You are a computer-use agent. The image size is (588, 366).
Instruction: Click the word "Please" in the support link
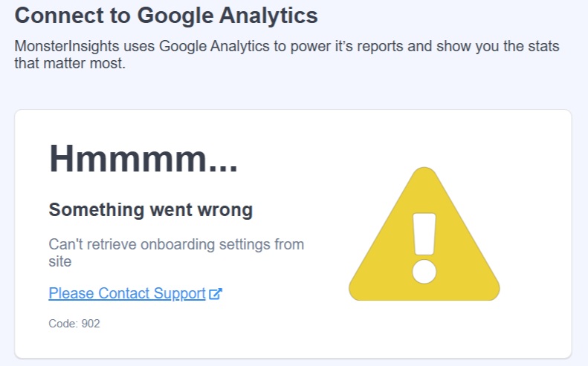[x=71, y=293]
